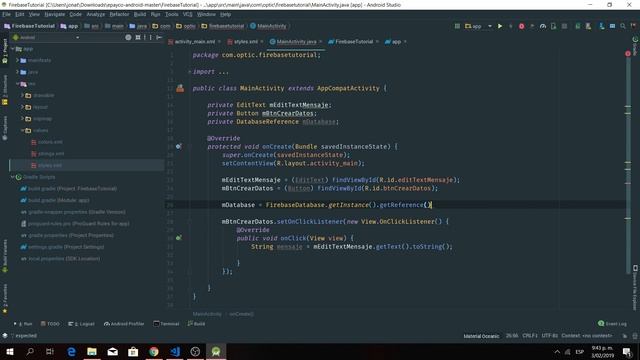Viewport: 640px width, 360px height.
Task: Click the Windows taskbar search icon
Action: tap(30, 351)
